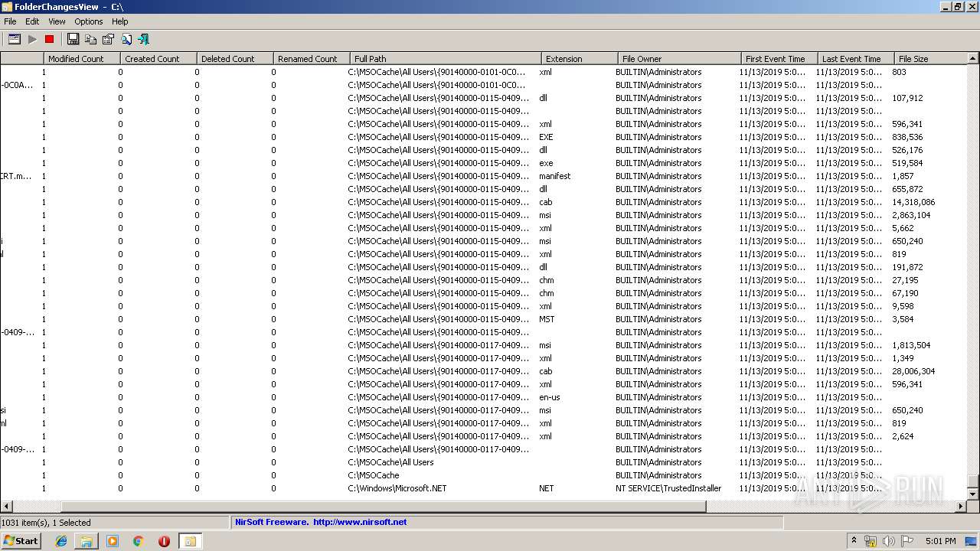Click the green Start monitoring play icon

(32, 39)
